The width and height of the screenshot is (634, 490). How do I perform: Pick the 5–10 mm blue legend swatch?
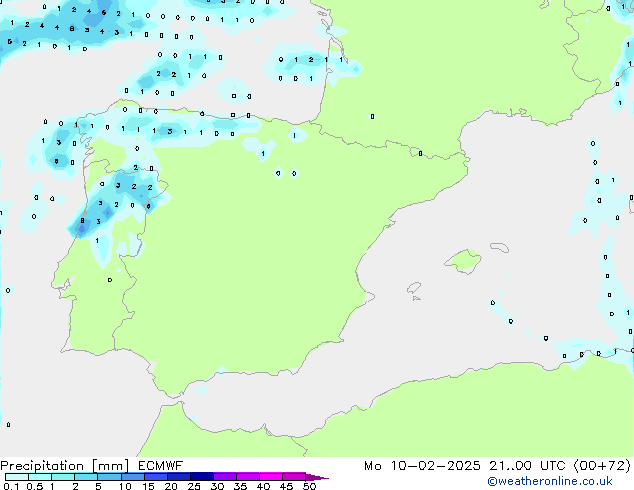[109, 477]
